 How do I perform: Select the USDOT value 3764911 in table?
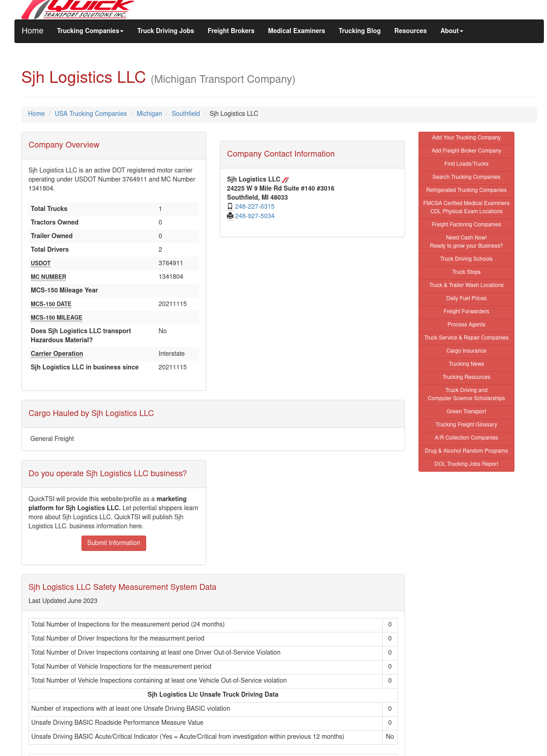(171, 263)
